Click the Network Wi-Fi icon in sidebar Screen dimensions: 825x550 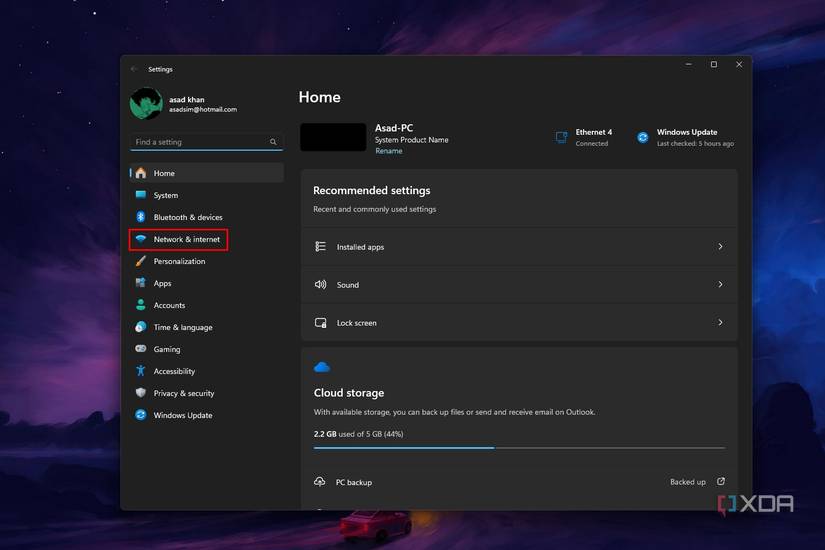[x=140, y=239]
